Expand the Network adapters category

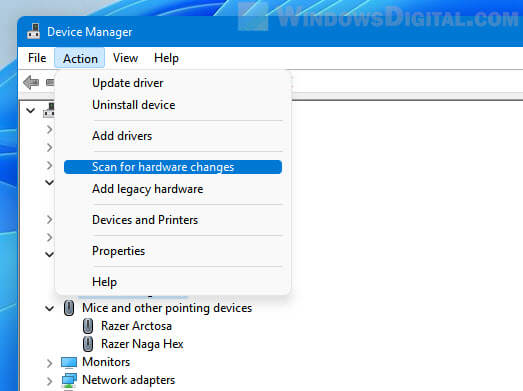(x=49, y=381)
